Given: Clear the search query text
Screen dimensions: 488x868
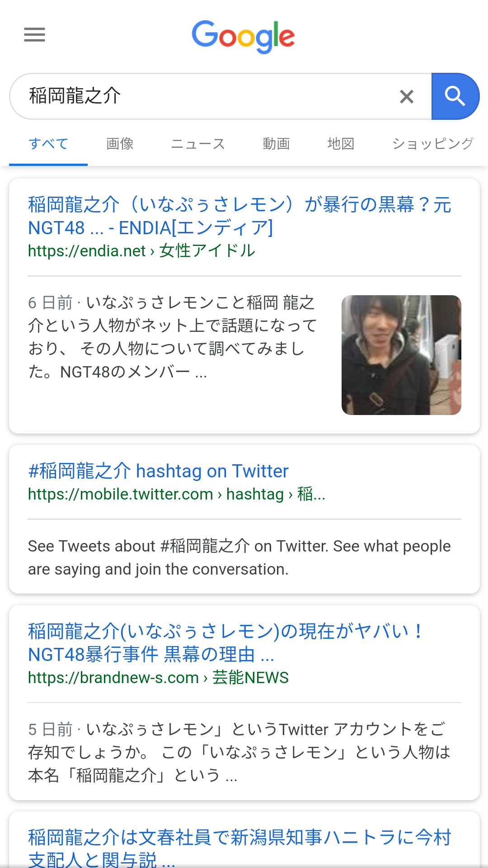Looking at the screenshot, I should (x=407, y=96).
